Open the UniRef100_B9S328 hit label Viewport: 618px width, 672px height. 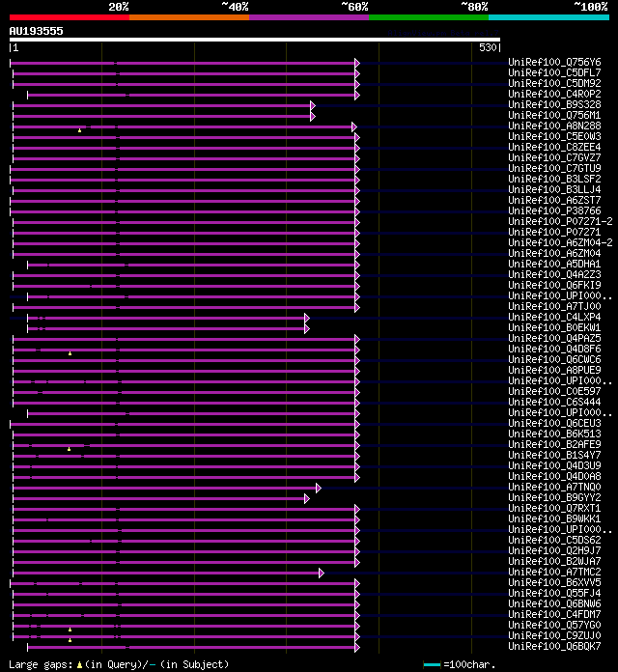click(554, 104)
